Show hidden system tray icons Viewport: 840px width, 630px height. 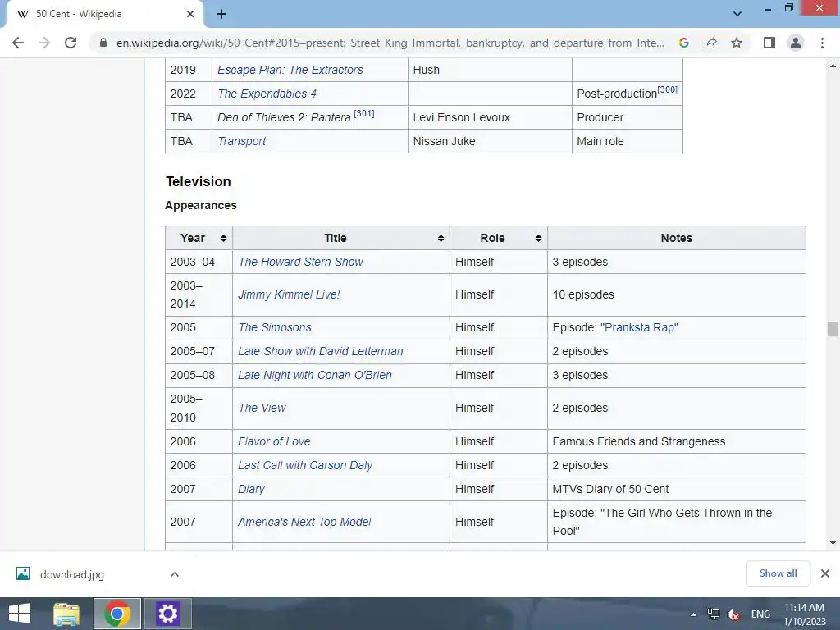pos(693,614)
